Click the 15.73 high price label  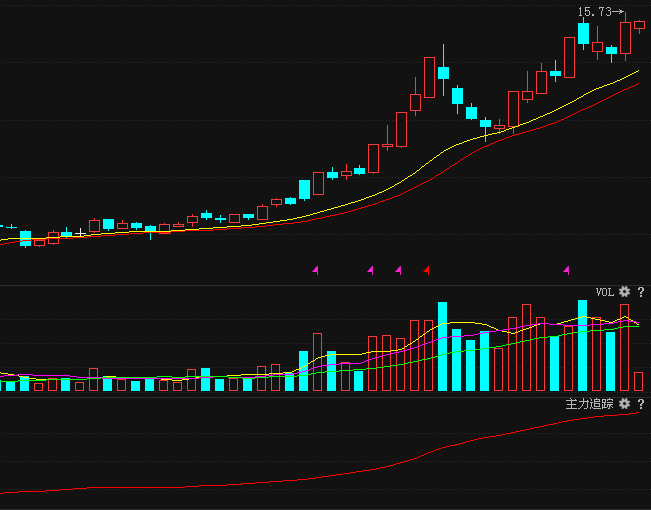tap(594, 12)
